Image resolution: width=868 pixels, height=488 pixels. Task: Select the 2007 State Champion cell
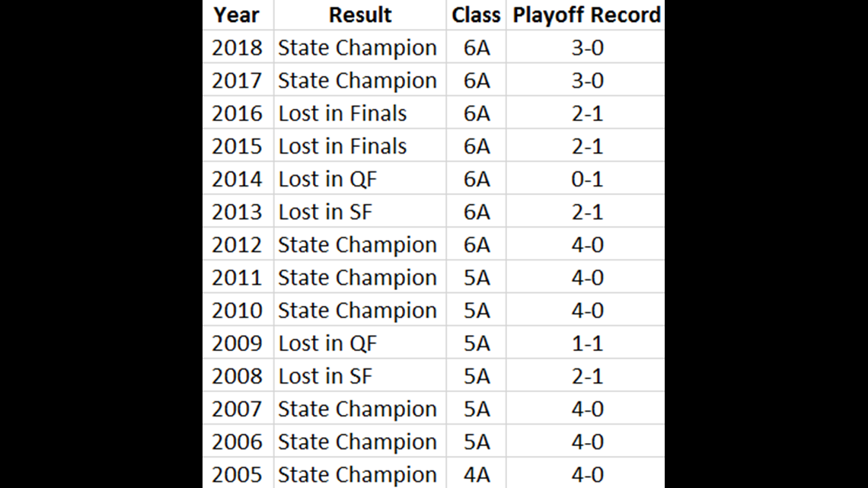click(x=360, y=409)
